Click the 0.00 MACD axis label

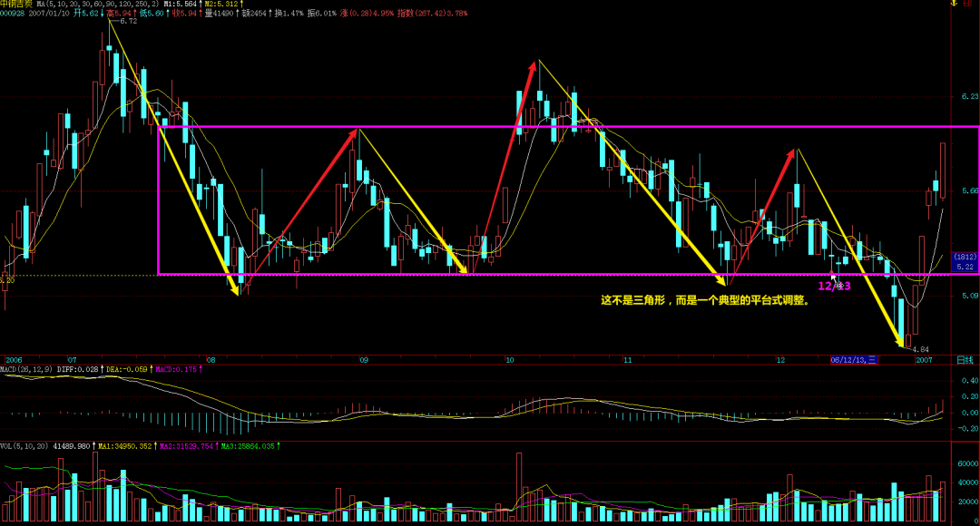[970, 413]
